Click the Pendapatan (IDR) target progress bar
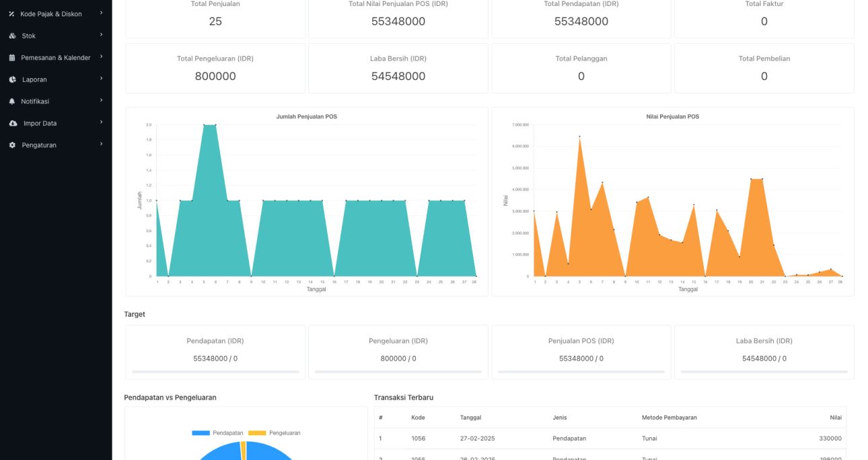The height and width of the screenshot is (460, 868). click(x=215, y=371)
